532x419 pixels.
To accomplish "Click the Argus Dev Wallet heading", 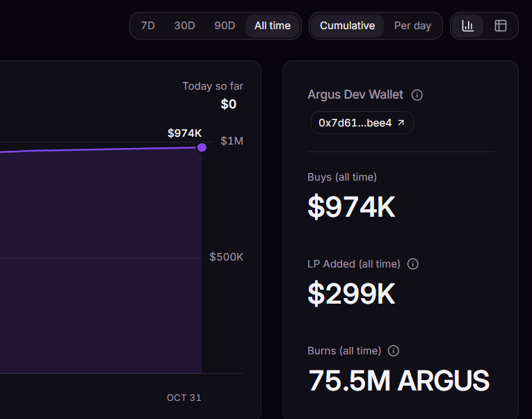I will (x=355, y=95).
